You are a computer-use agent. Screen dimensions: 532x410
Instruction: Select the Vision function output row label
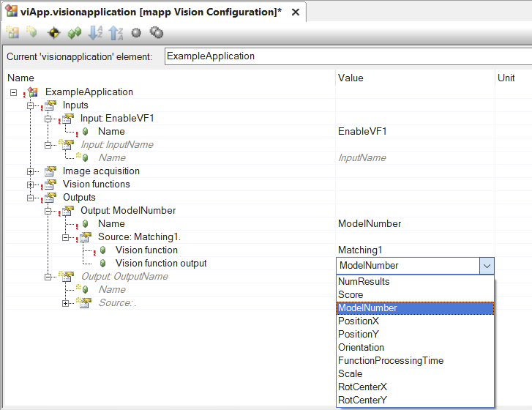coord(161,264)
